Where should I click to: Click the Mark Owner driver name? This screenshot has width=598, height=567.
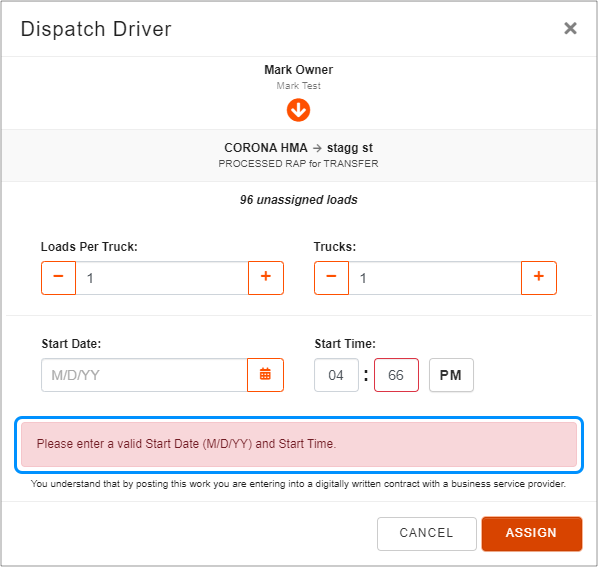point(299,70)
